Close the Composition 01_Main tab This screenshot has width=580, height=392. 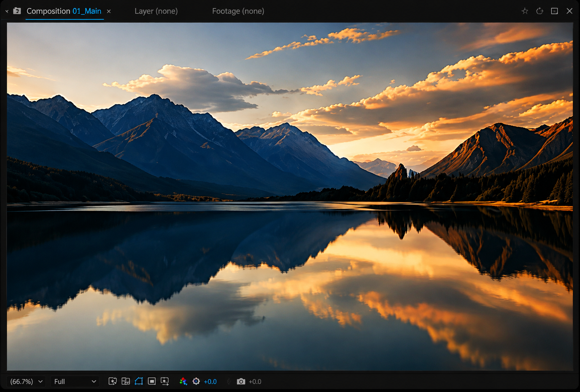pyautogui.click(x=109, y=11)
